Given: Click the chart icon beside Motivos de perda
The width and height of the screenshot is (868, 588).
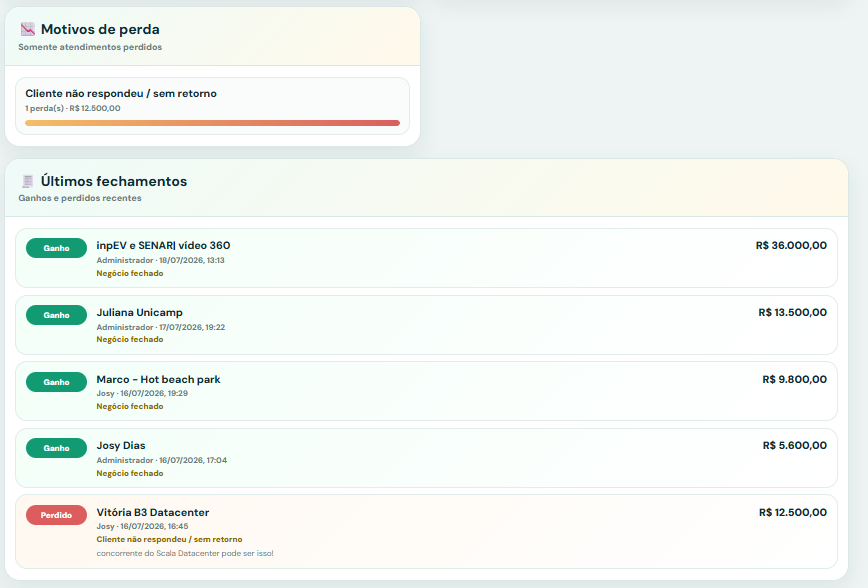Looking at the screenshot, I should (27, 29).
